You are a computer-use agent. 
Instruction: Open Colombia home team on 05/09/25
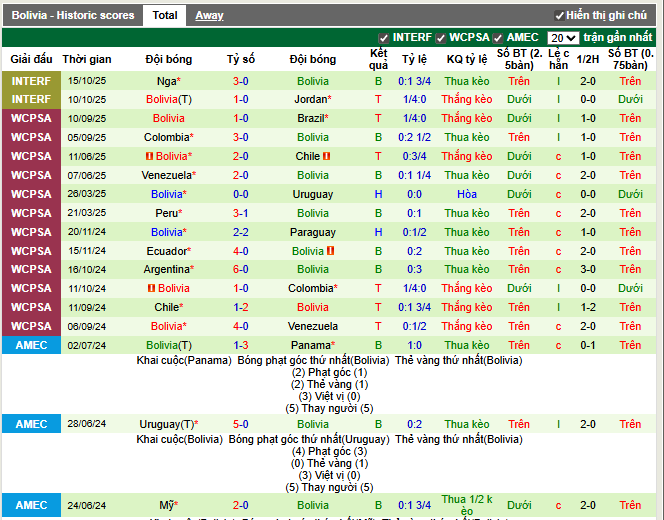tap(166, 137)
